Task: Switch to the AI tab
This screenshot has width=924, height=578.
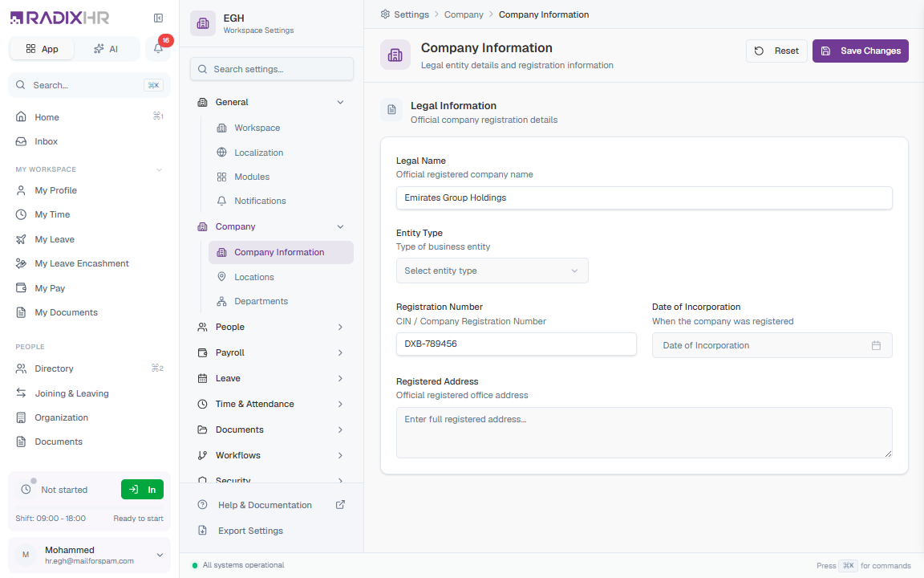Action: (106, 49)
